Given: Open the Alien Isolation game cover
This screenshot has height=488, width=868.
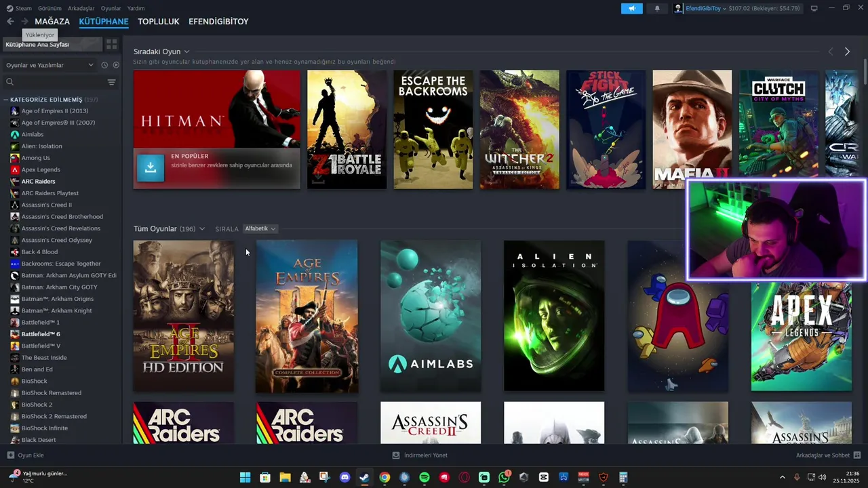Looking at the screenshot, I should 554,316.
